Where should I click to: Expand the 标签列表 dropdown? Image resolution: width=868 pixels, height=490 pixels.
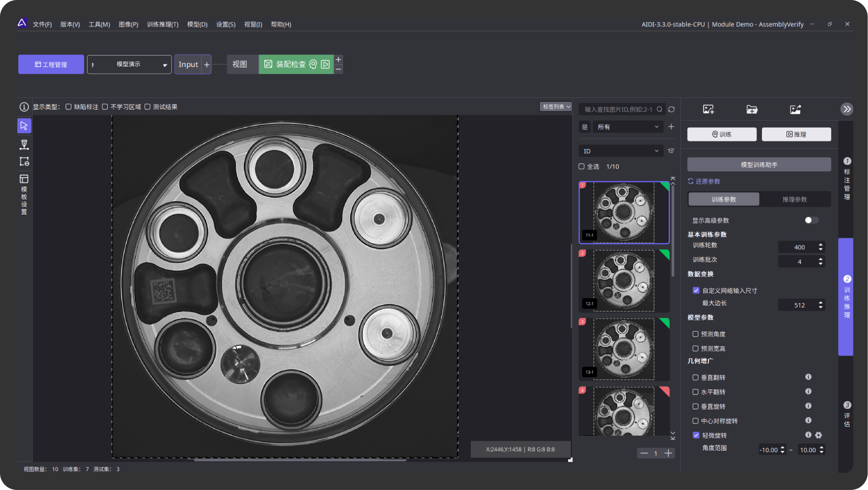(x=556, y=107)
